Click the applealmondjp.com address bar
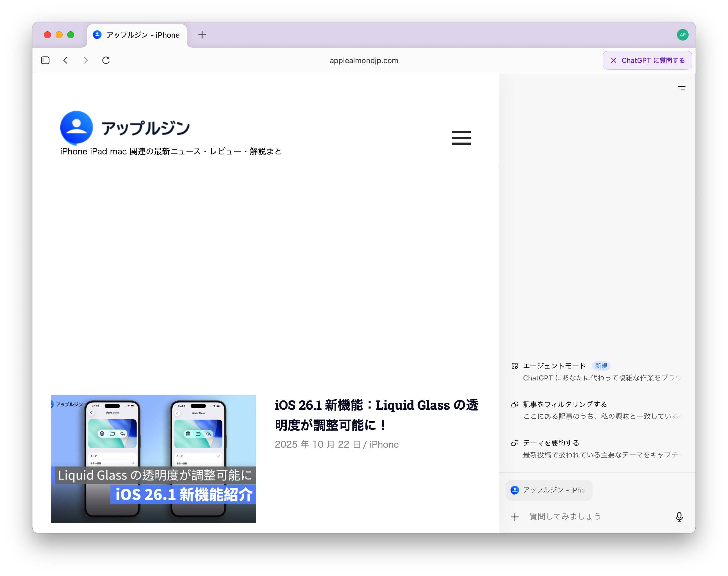This screenshot has height=576, width=728. (364, 61)
